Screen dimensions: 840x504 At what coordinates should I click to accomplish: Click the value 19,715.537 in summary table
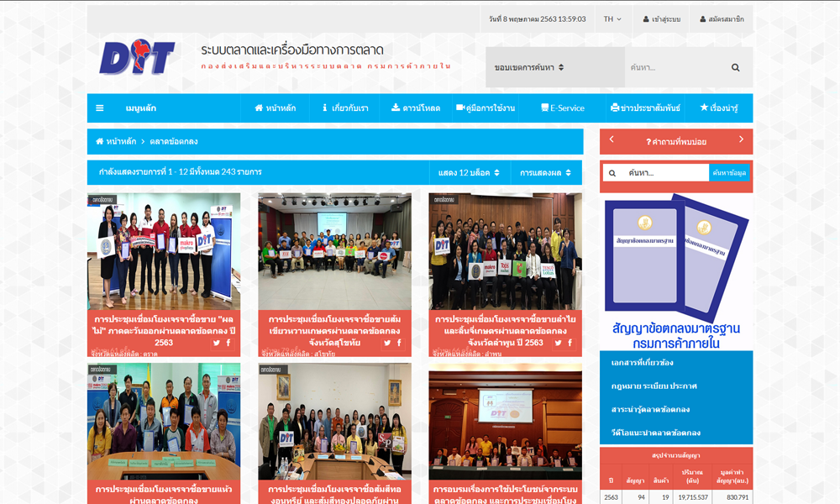(693, 497)
